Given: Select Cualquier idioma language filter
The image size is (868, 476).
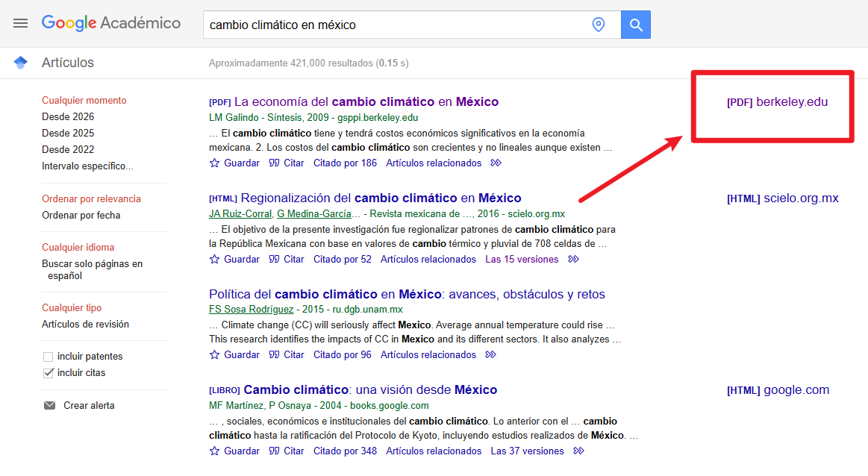Looking at the screenshot, I should click(x=78, y=248).
